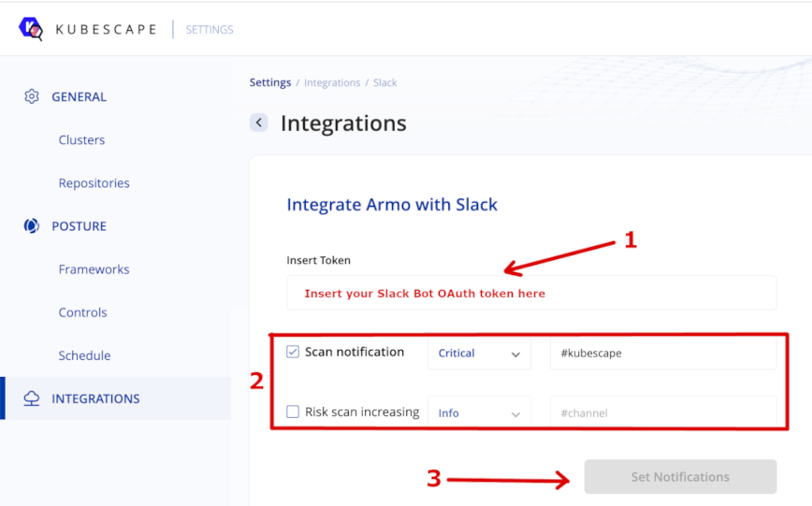Click the KUBESCAPE brand text
The width and height of the screenshot is (812, 506).
pos(106,30)
